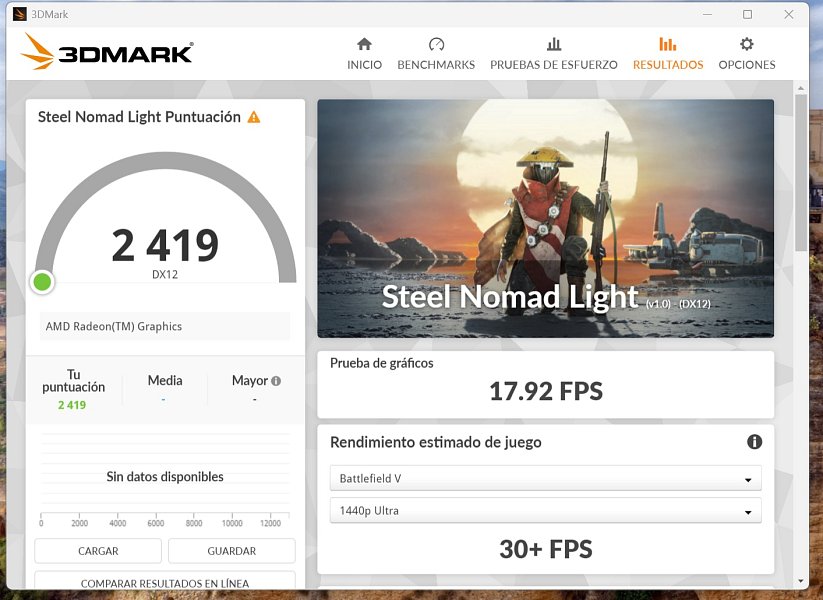Click the Steel Nomad Light Puntuación heading
Screen dimensions: 823x600
tap(139, 117)
